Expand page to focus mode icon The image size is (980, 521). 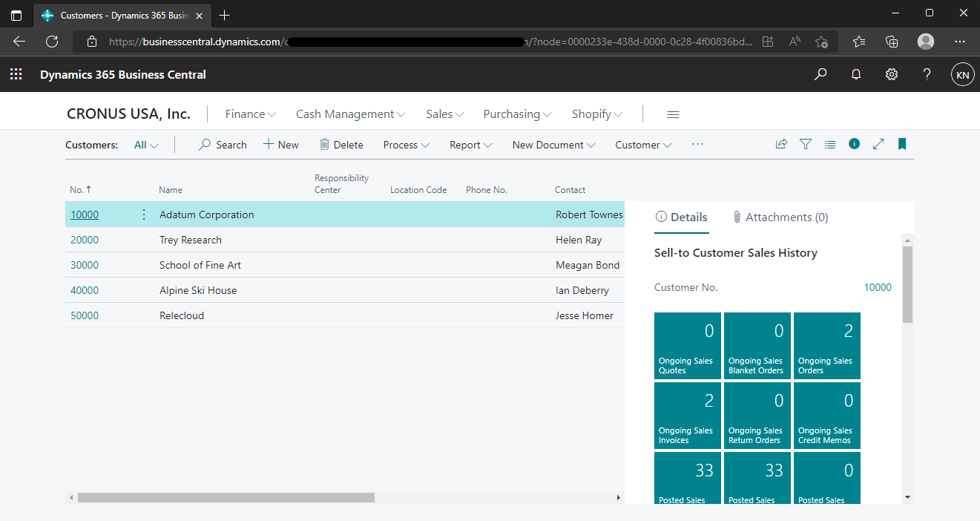point(878,144)
